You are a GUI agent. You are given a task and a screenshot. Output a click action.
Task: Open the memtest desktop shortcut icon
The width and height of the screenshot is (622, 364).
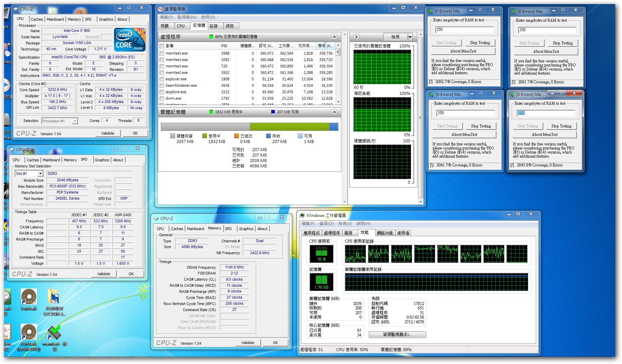point(54,332)
